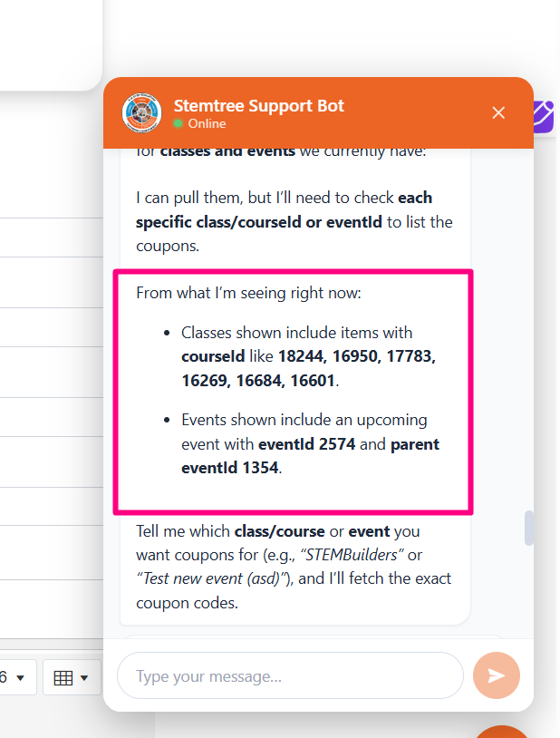Click the italic STEMBuilders example text
Screen dimensions: 560x738
click(352, 555)
